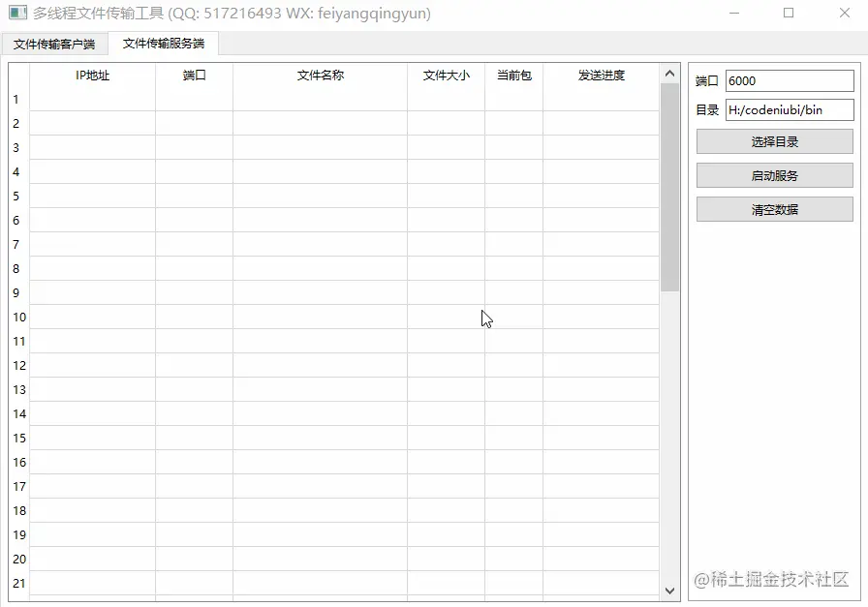Select row number 10 in the table
868x607 pixels.
pyautogui.click(x=19, y=318)
